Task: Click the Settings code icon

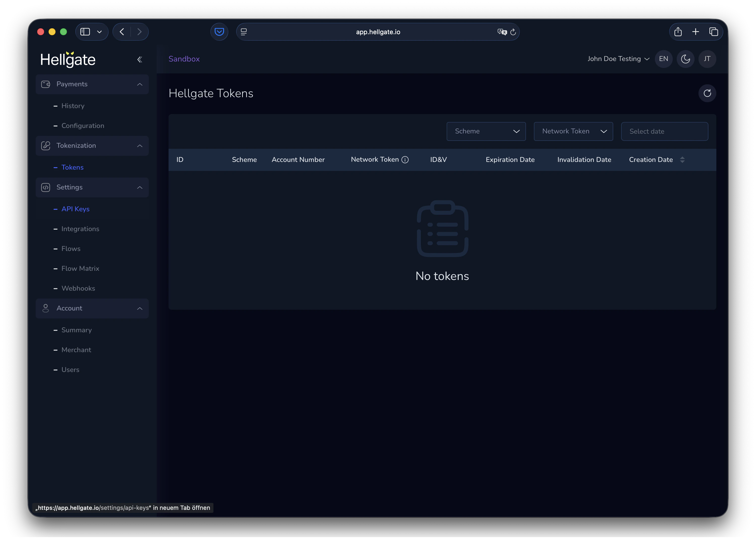Action: [x=46, y=187]
